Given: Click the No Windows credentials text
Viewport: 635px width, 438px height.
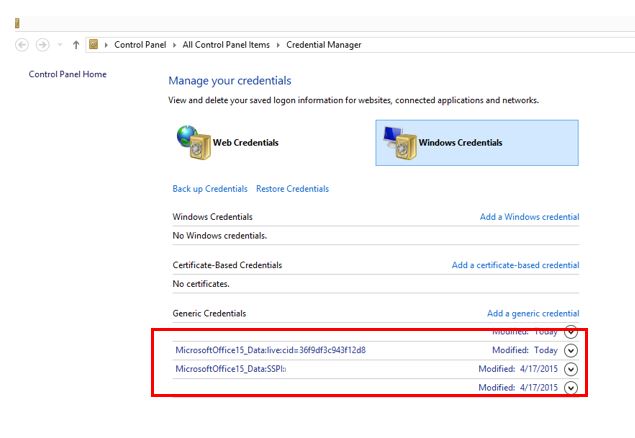Looking at the screenshot, I should 219,236.
